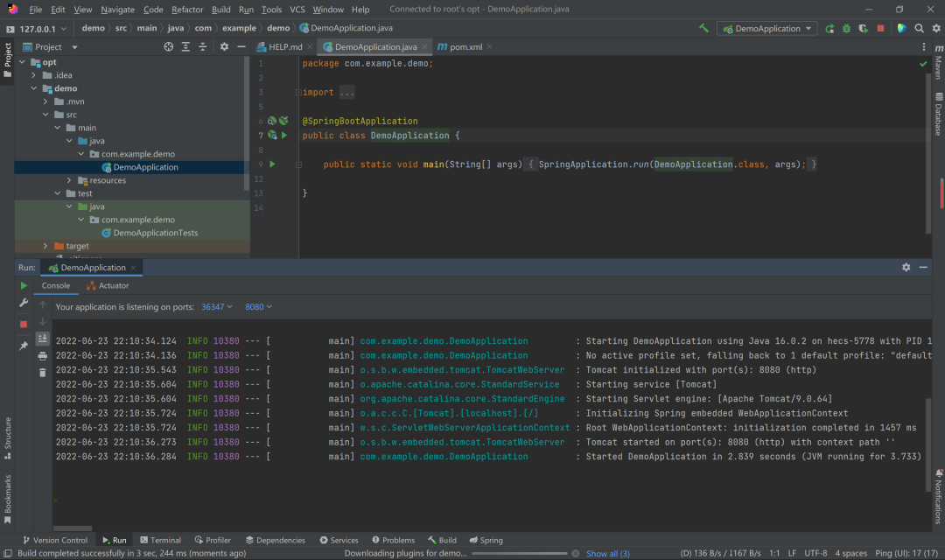Screen dimensions: 945x560
Task: Click the Select Opened File target icon
Action: 169,47
